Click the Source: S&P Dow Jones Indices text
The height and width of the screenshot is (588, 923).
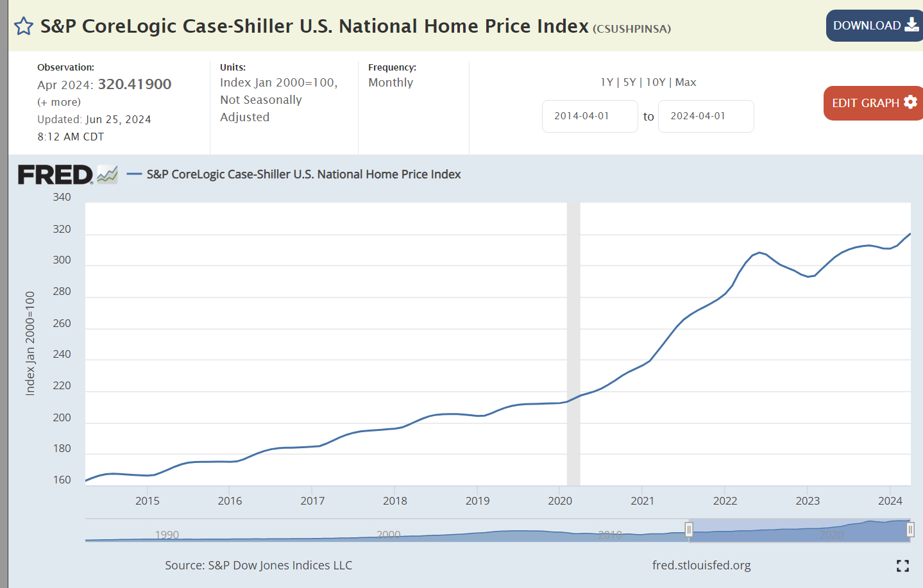tap(258, 565)
